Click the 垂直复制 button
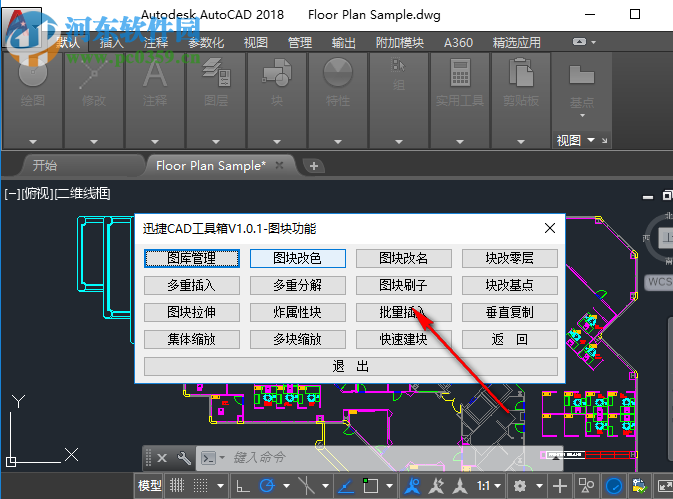673x499 pixels. [510, 312]
